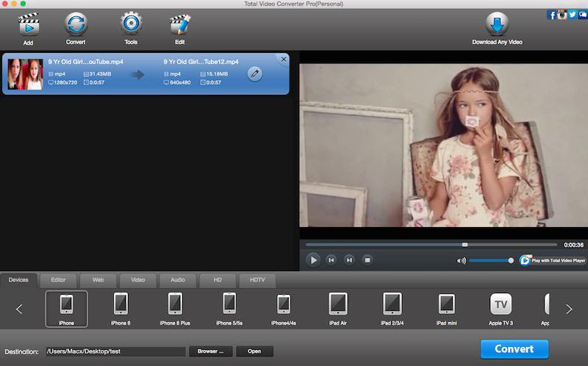588x366 pixels.
Task: Switch to the HD tab
Action: pyautogui.click(x=218, y=280)
